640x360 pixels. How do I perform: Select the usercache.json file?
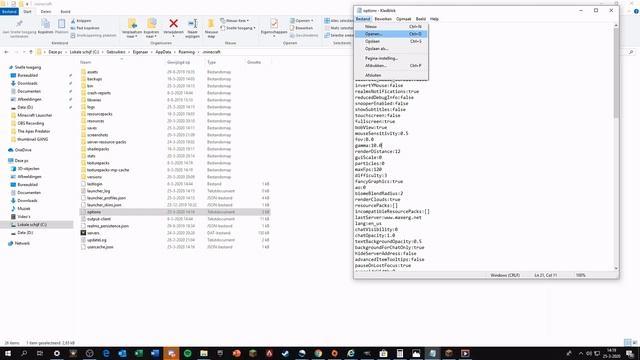tap(100, 247)
